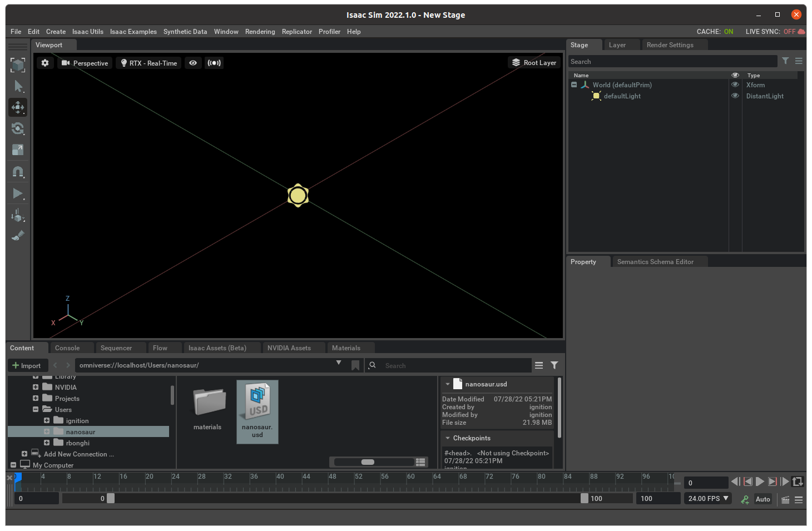Open the Stage panel hamburger menu

click(x=799, y=61)
